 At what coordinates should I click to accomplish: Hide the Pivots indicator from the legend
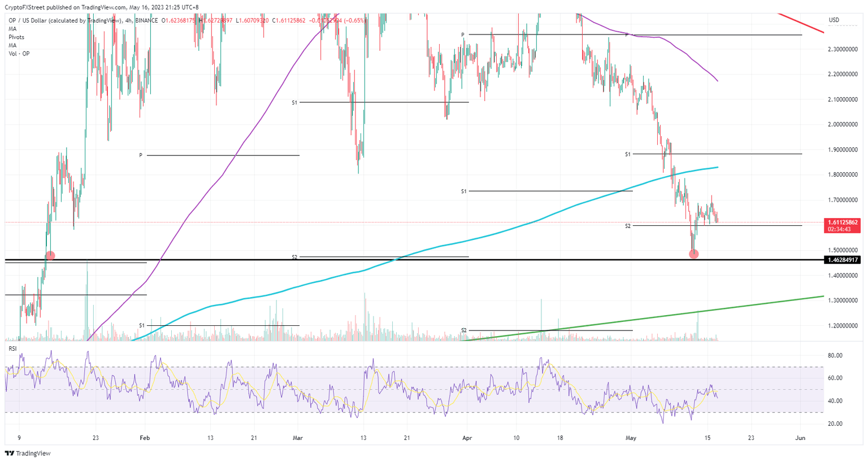[x=16, y=37]
